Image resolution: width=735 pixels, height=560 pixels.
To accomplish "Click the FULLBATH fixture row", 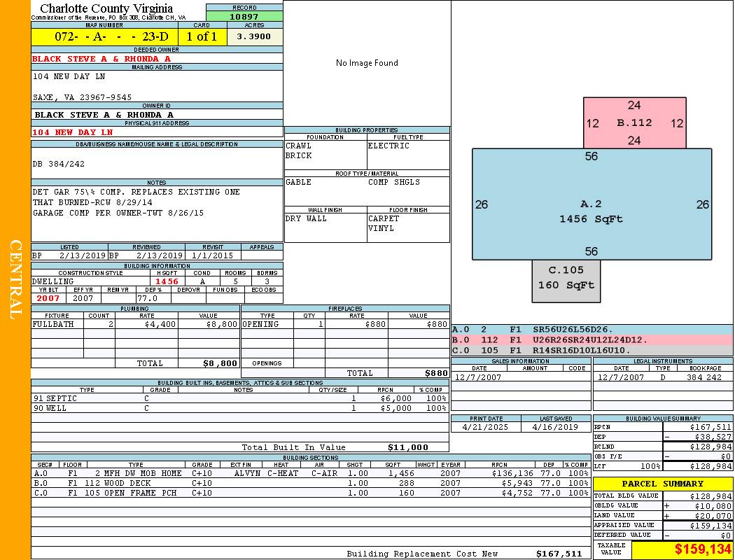I will (136, 324).
